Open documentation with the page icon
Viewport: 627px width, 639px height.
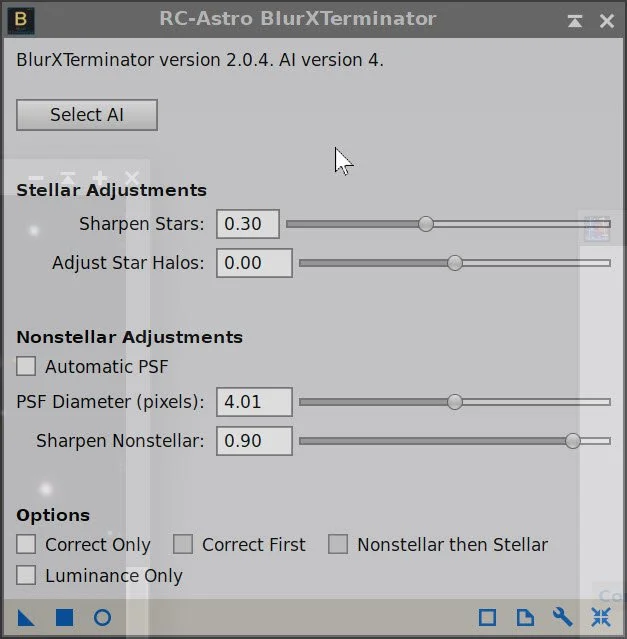(525, 617)
